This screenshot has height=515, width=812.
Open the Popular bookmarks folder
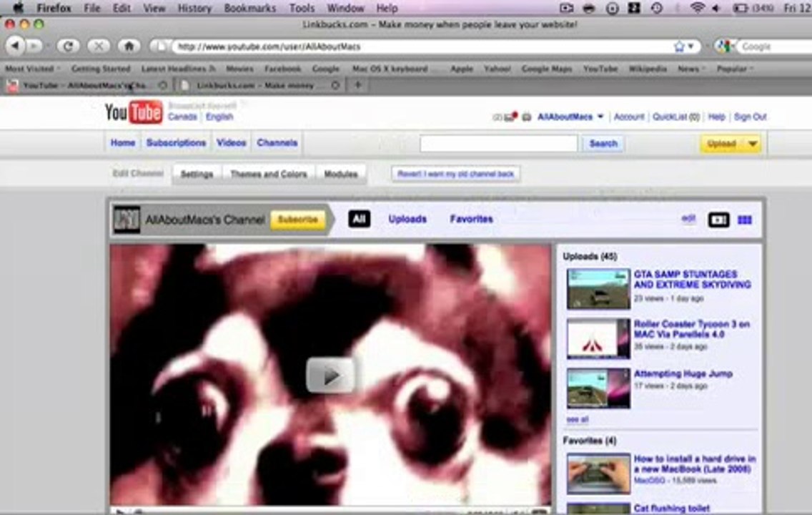pyautogui.click(x=735, y=69)
